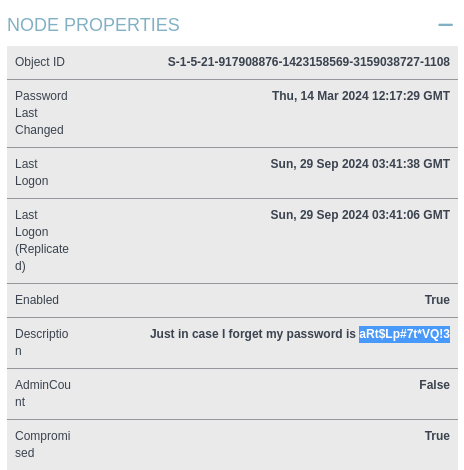Click the Last Logon label

[32, 172]
